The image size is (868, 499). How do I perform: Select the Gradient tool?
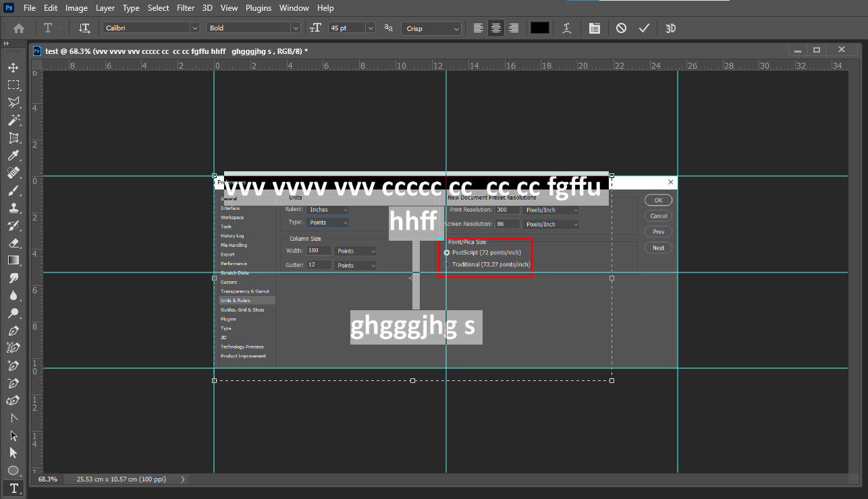coord(13,260)
